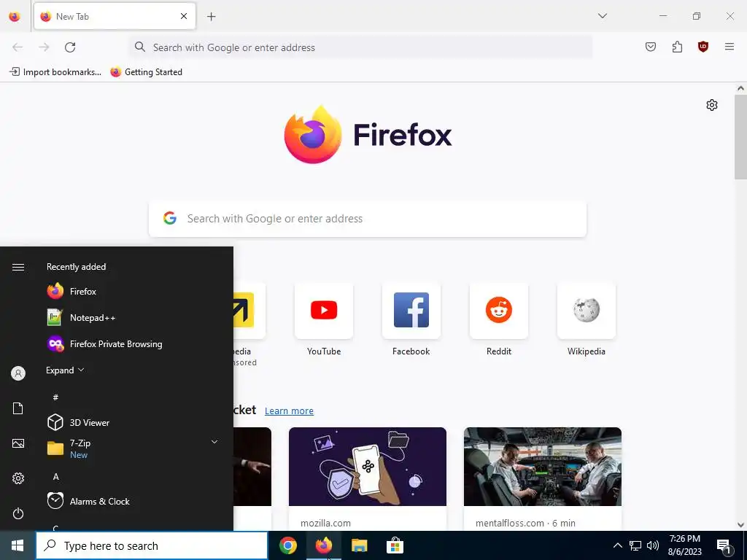Screen dimensions: 747x560
Task: Open Alarms & Clock app
Action: point(133,502)
